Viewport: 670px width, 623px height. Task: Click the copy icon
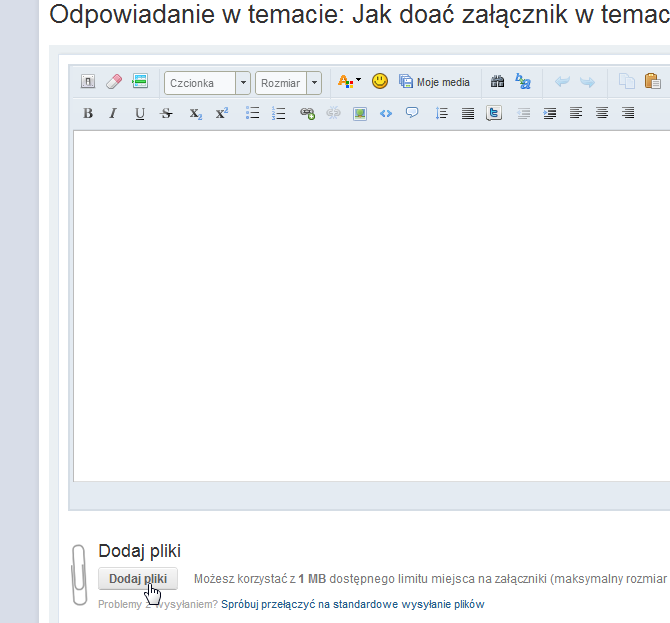click(x=627, y=81)
